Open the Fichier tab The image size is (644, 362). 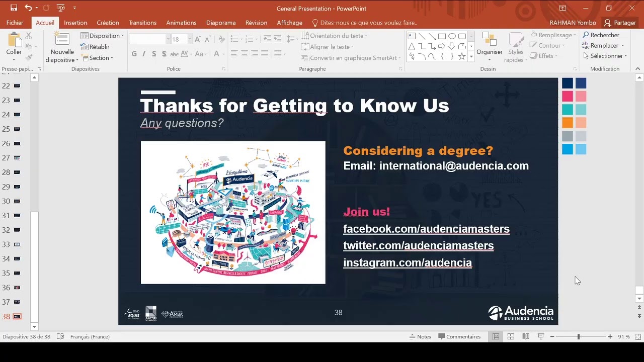15,23
